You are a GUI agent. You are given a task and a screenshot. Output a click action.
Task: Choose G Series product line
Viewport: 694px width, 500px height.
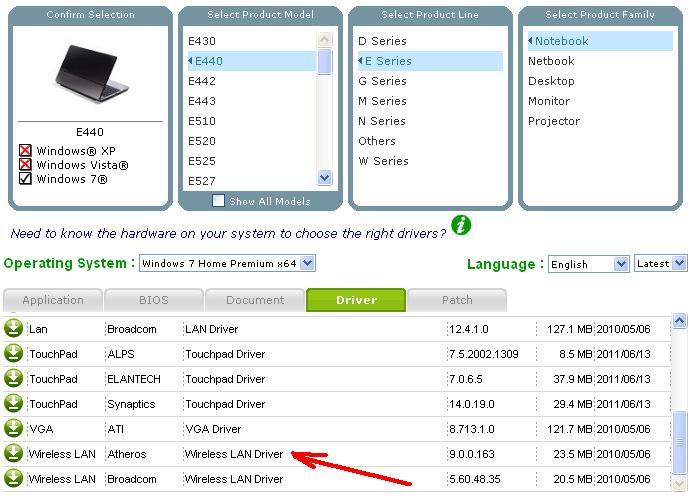[x=382, y=81]
